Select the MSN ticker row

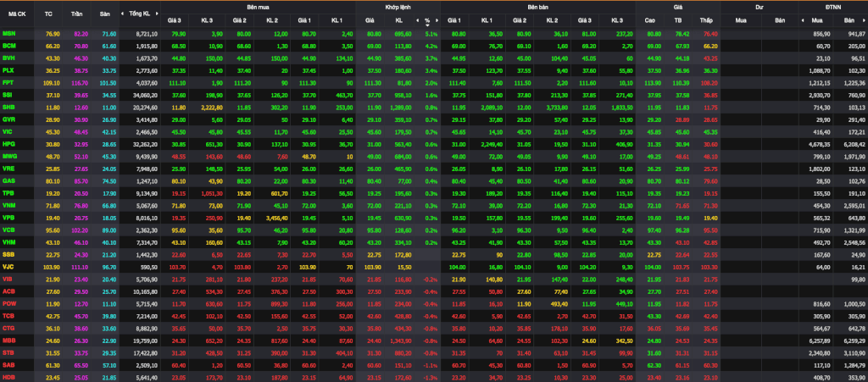(434, 34)
